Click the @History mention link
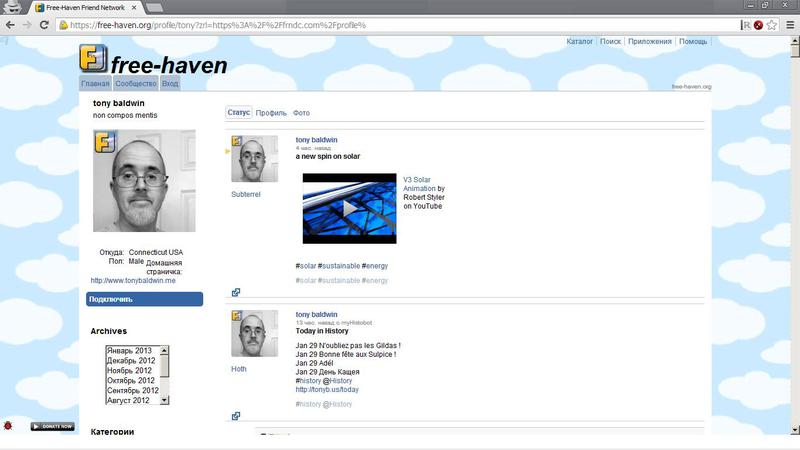 pyautogui.click(x=337, y=381)
